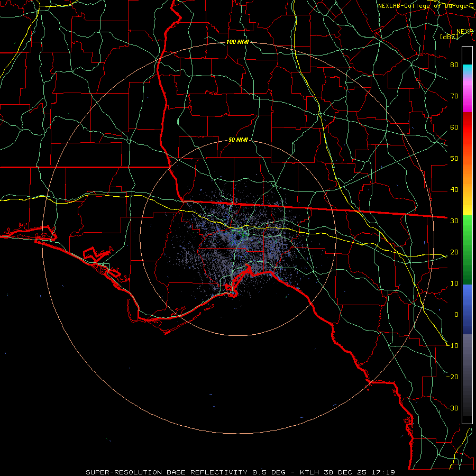
Task: Click the 10 dBZ scale label
Action: coord(454,283)
